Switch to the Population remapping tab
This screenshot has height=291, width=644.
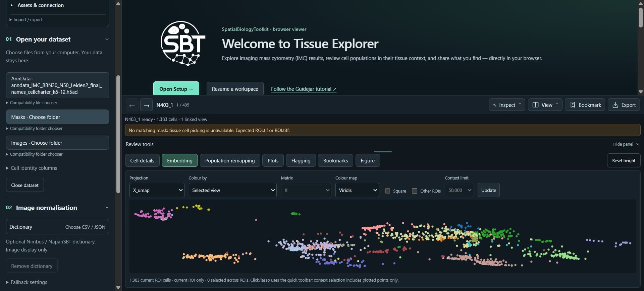pyautogui.click(x=230, y=161)
